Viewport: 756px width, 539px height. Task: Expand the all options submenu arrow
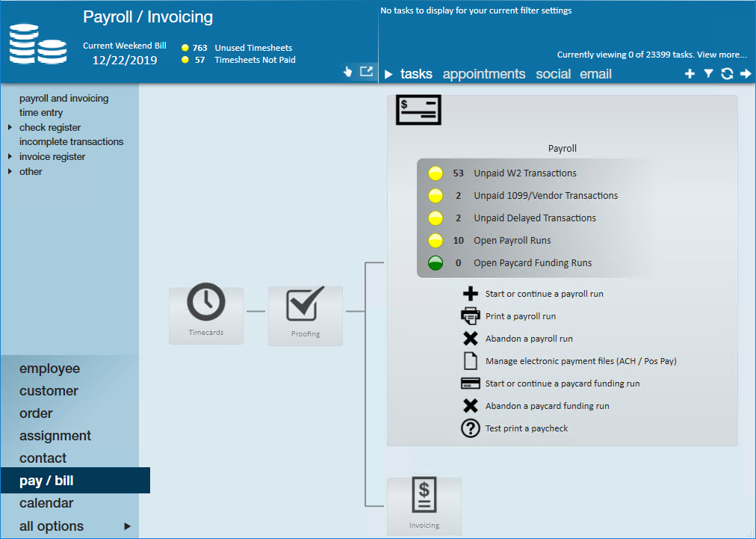click(x=127, y=526)
